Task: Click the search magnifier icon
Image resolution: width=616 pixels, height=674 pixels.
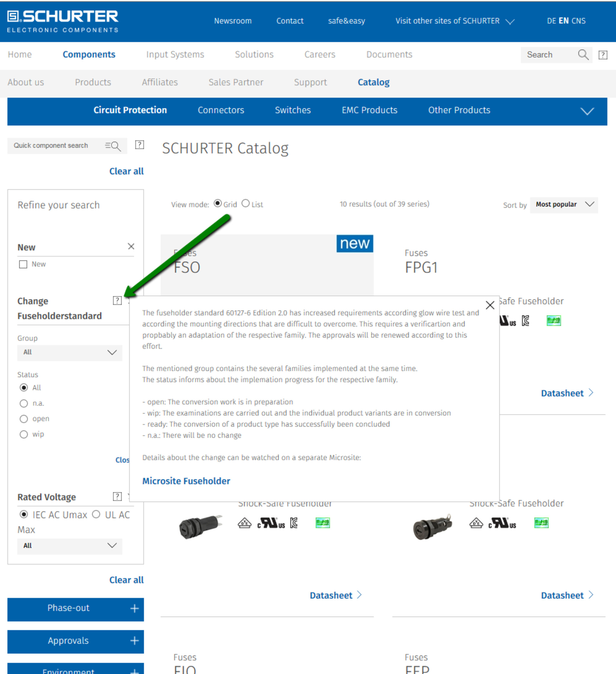Action: coord(583,55)
